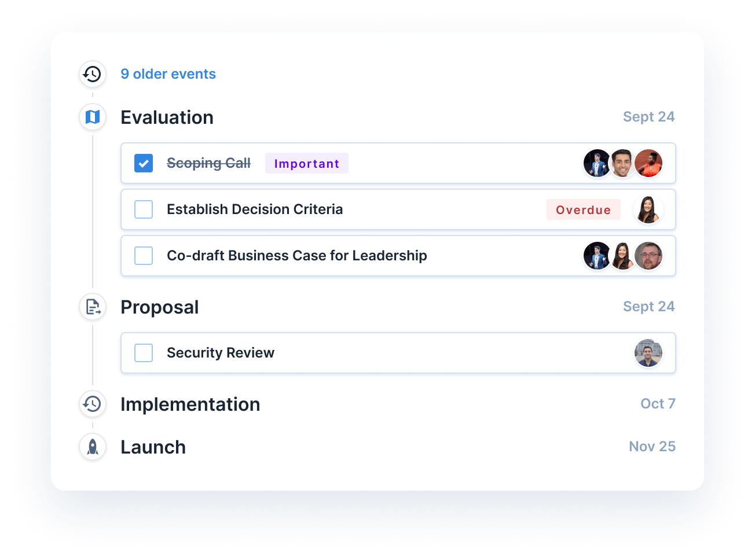Select the Evaluation stage heading

[x=167, y=117]
